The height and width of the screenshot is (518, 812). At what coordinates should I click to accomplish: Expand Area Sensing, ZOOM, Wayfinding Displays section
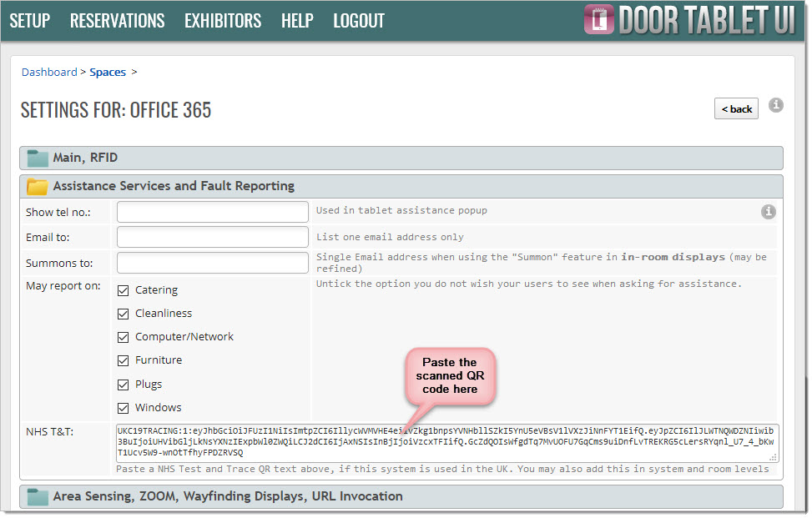[x=401, y=497]
